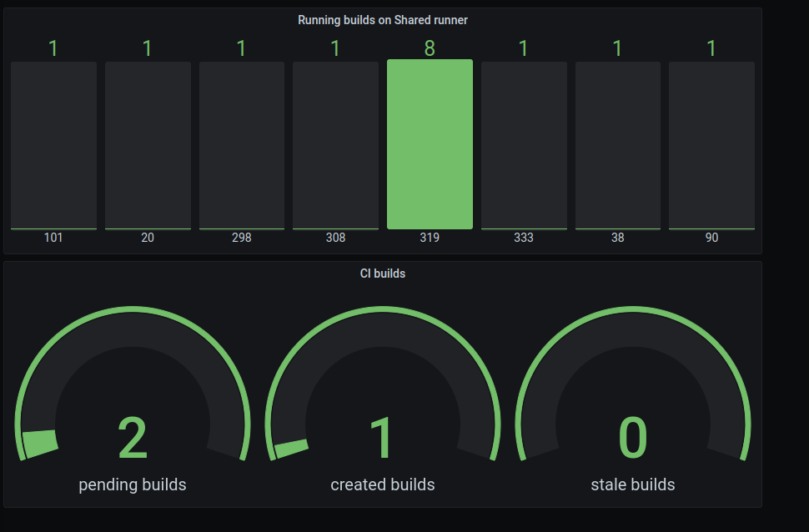This screenshot has width=809, height=532.
Task: Click the pending builds label
Action: [x=132, y=484]
